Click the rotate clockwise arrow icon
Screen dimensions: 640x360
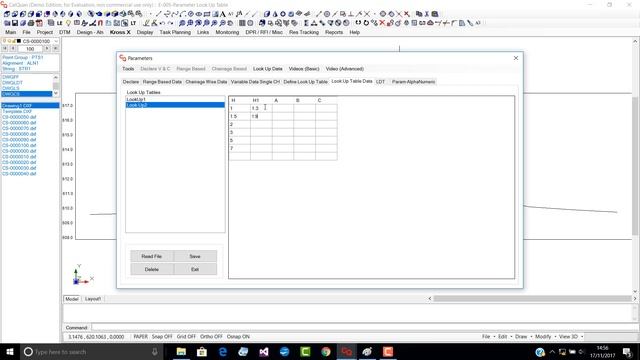click(x=366, y=23)
